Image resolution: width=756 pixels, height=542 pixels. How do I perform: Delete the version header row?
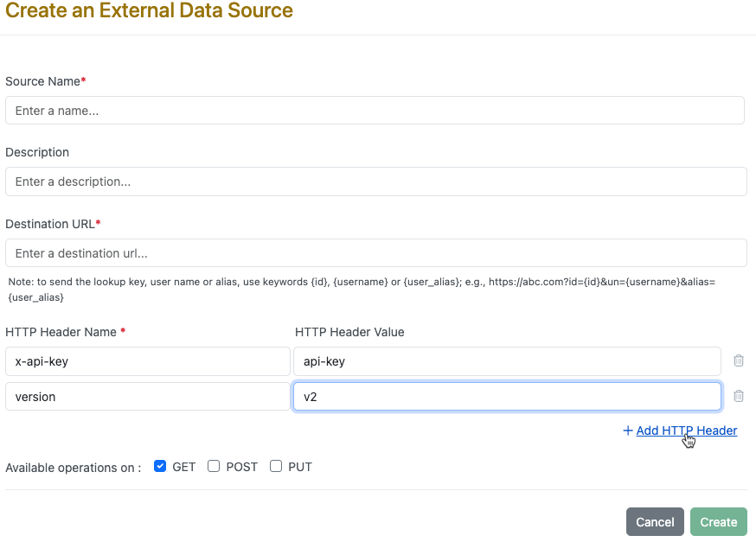(739, 396)
